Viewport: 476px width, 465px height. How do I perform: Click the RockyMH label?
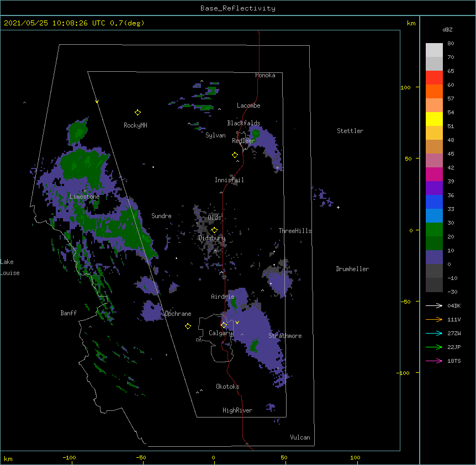(x=135, y=125)
